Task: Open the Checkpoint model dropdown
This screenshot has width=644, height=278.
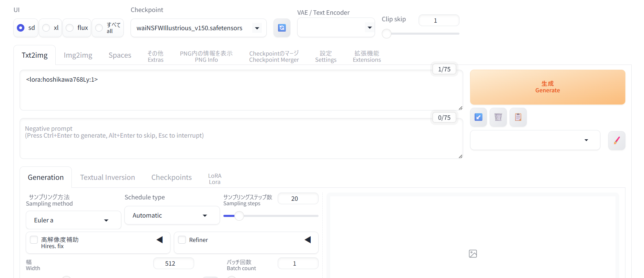Action: [x=198, y=28]
